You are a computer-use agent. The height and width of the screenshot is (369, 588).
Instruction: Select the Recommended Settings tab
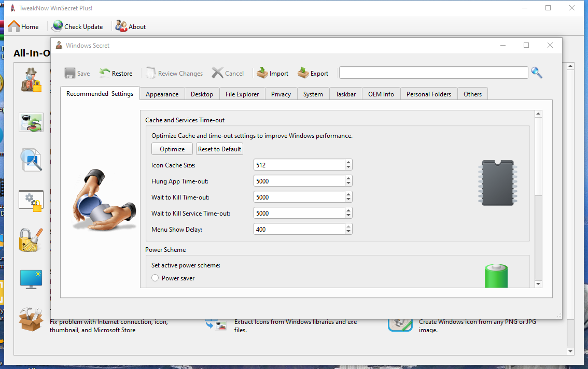[x=100, y=93]
